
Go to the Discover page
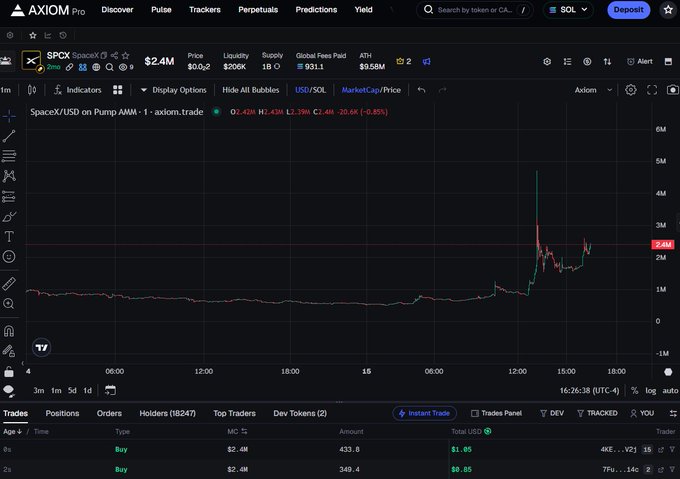coord(117,10)
